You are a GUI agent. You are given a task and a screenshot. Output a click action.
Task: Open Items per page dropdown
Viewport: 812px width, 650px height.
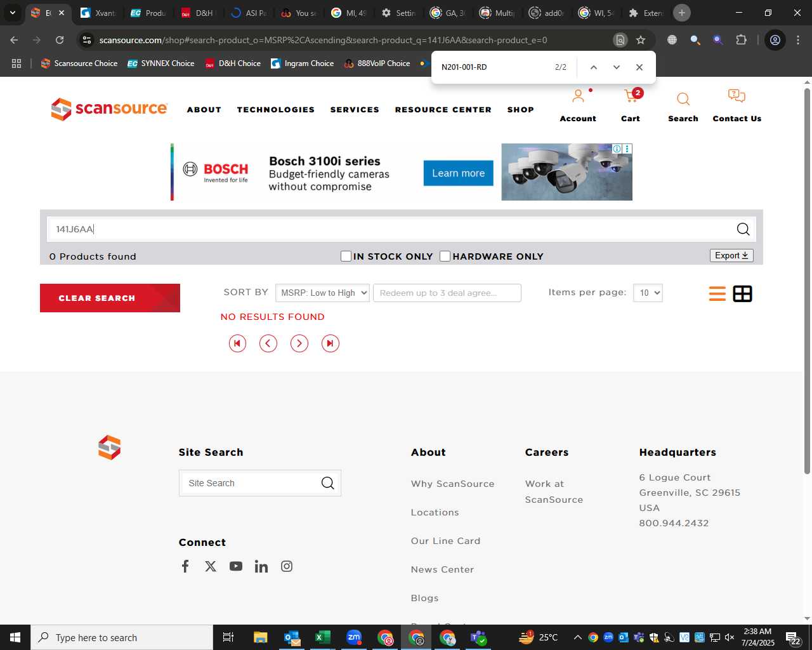pos(648,293)
